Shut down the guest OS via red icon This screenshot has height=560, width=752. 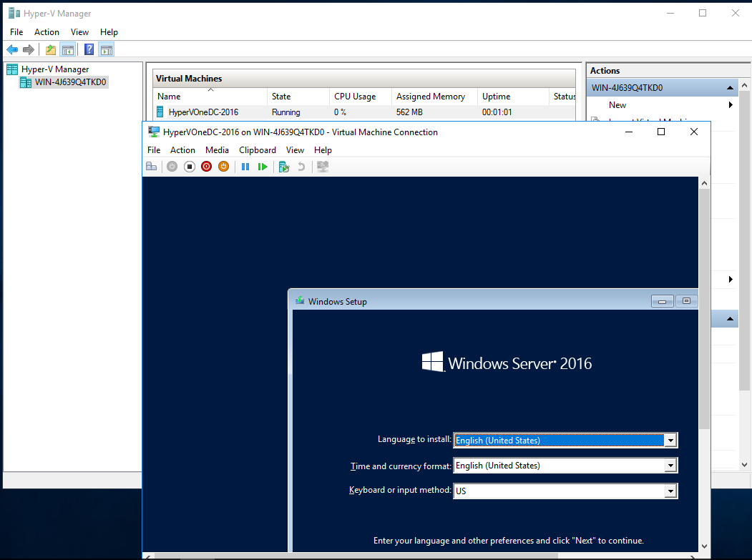point(206,166)
